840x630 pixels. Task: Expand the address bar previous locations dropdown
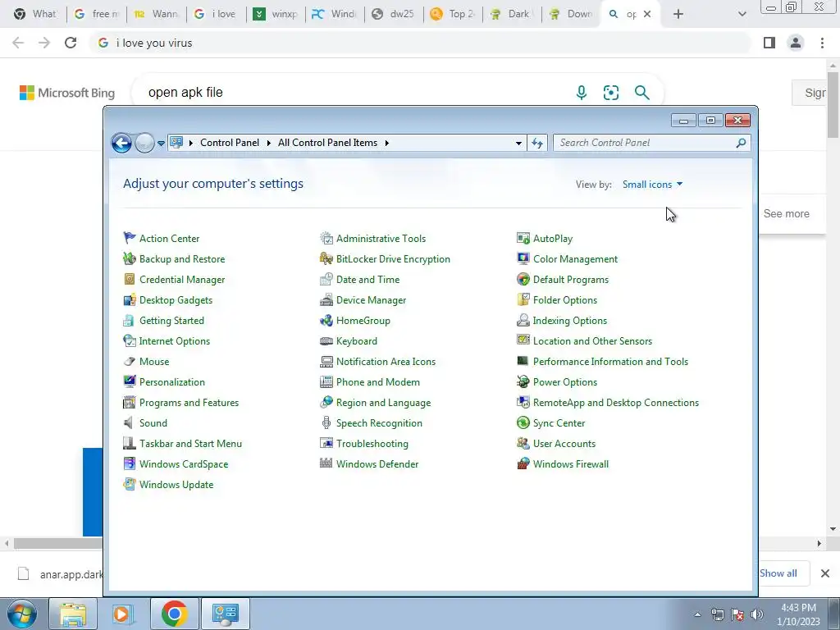coord(518,143)
